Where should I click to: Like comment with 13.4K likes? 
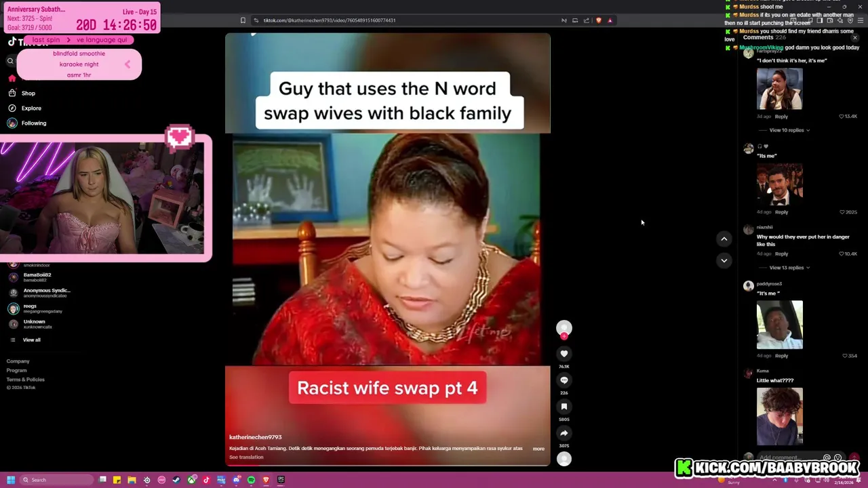tap(842, 117)
